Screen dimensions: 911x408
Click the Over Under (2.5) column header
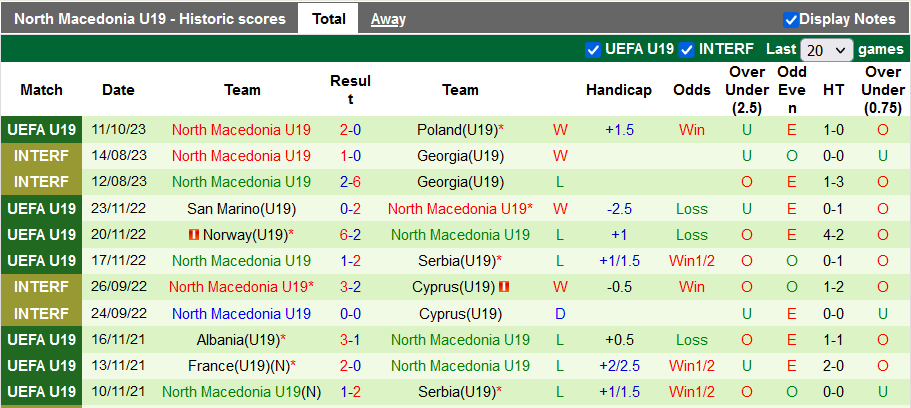747,90
